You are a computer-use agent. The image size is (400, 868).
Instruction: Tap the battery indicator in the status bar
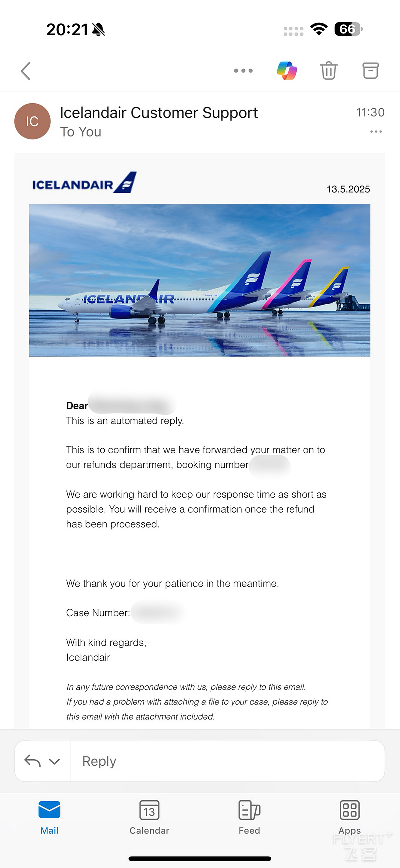click(348, 29)
